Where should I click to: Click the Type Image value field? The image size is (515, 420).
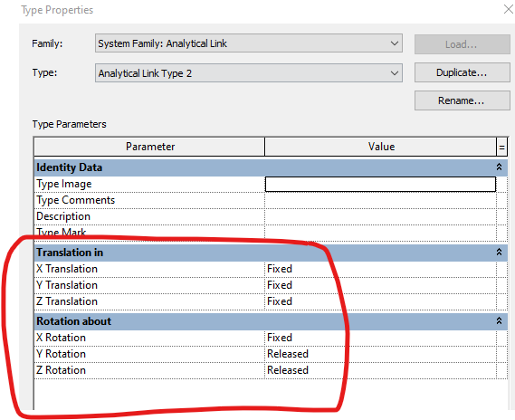coord(380,185)
